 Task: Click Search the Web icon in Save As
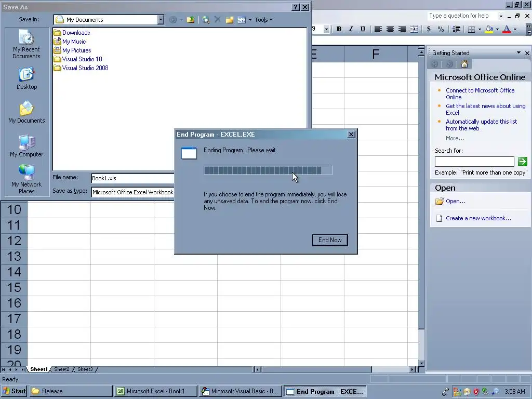click(x=206, y=20)
